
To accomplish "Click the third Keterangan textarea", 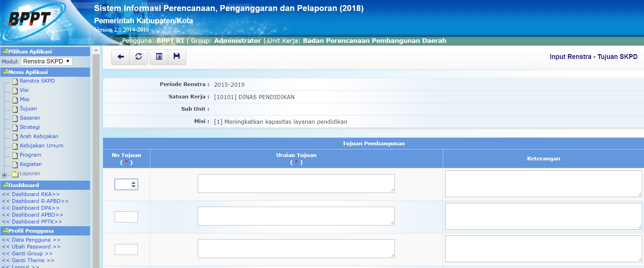I will (x=544, y=249).
